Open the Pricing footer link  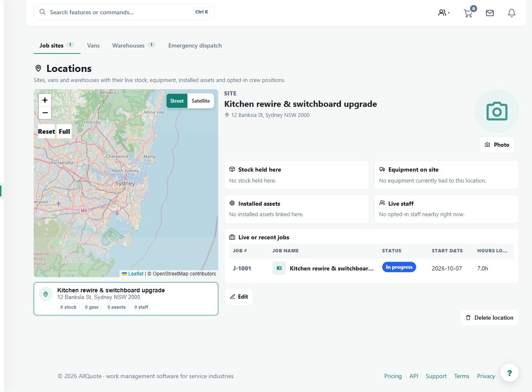[393, 376]
